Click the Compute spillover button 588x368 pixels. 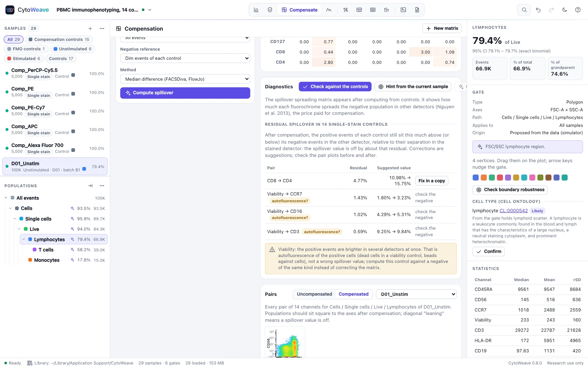pyautogui.click(x=185, y=93)
